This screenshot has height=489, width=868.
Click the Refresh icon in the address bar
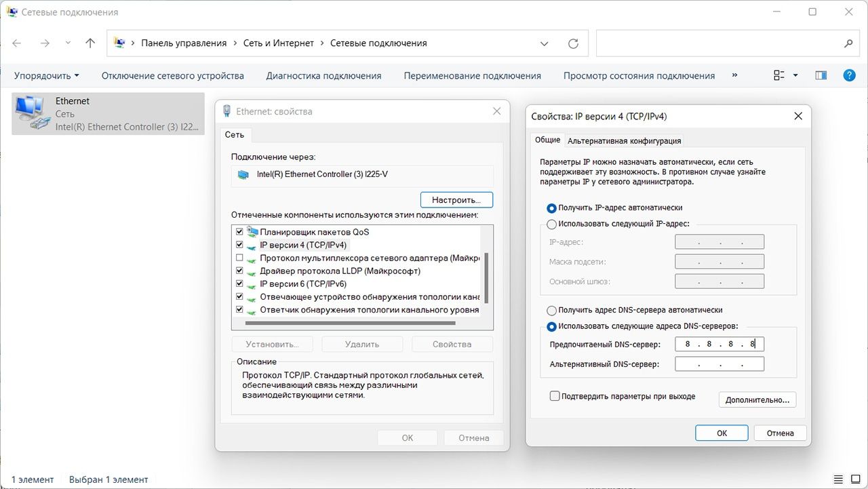pos(573,43)
